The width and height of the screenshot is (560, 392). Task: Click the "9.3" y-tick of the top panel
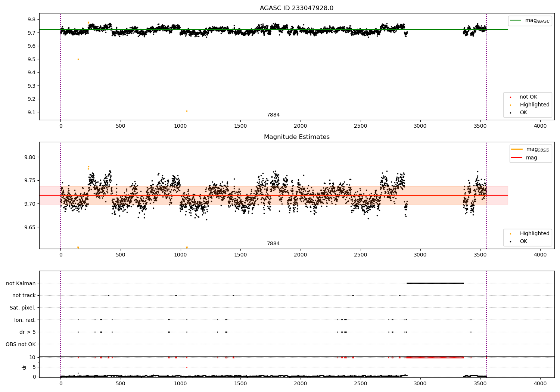[x=31, y=86]
